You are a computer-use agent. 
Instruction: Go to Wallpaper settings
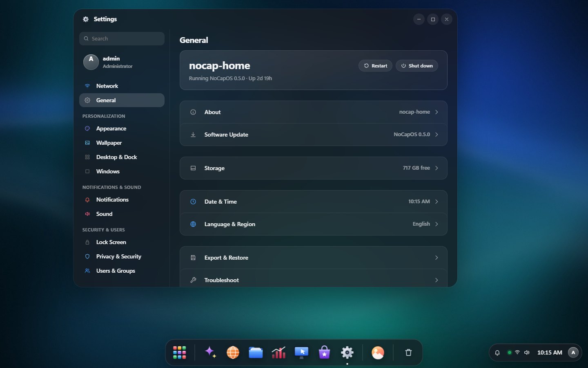(122, 143)
